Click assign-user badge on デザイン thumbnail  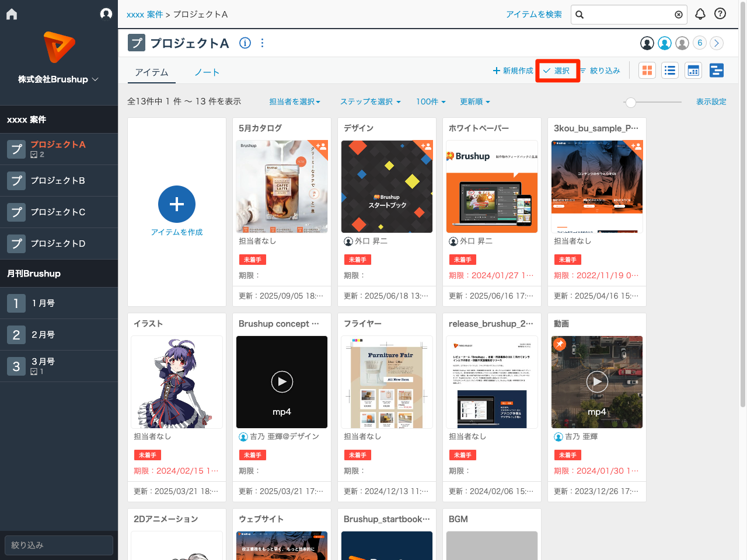pyautogui.click(x=426, y=147)
